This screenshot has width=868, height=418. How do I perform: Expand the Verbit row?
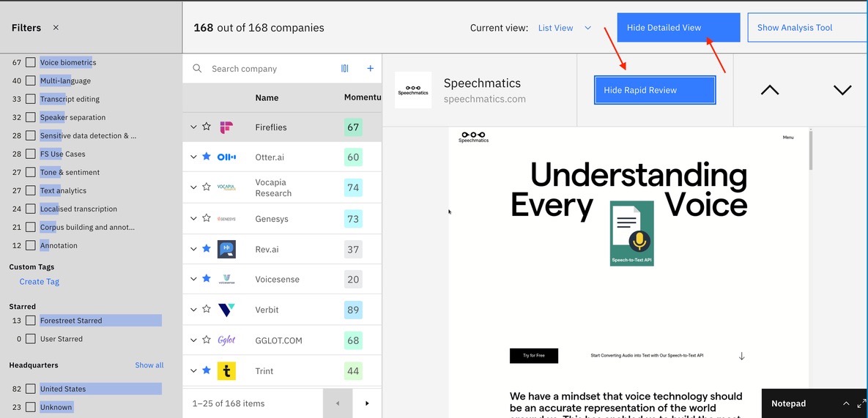(x=193, y=310)
